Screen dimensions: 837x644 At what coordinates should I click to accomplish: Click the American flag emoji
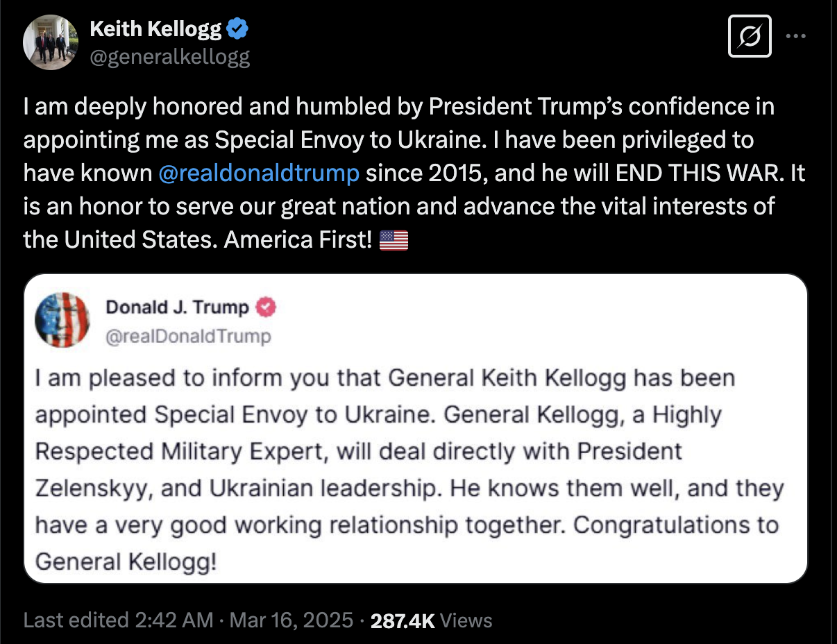(x=394, y=240)
